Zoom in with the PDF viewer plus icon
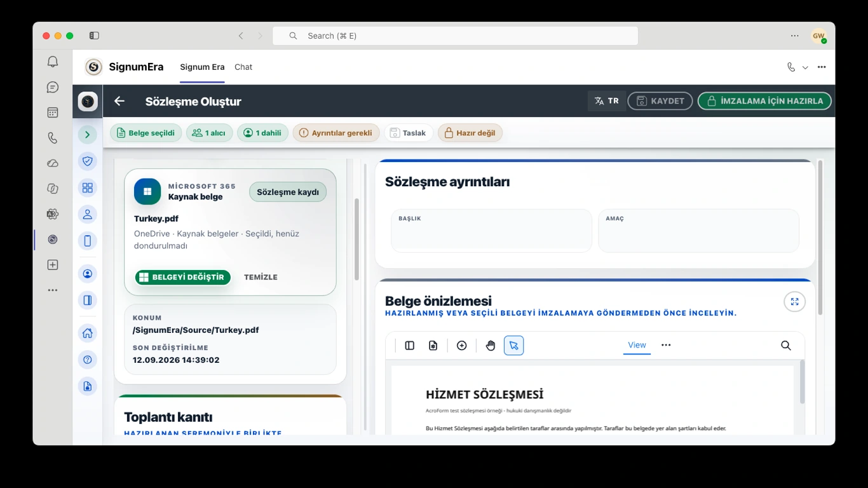 [x=462, y=346]
